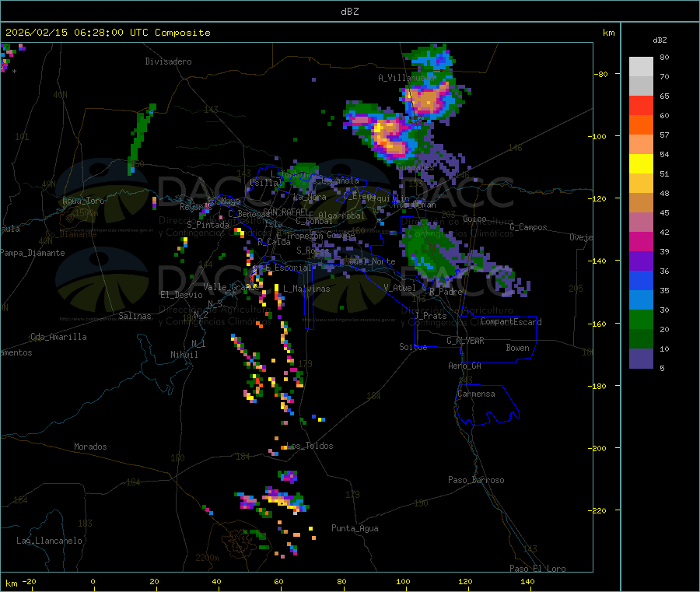Click the 'Paso_Barroso' label
Screen dimensions: 700x592
tap(476, 480)
